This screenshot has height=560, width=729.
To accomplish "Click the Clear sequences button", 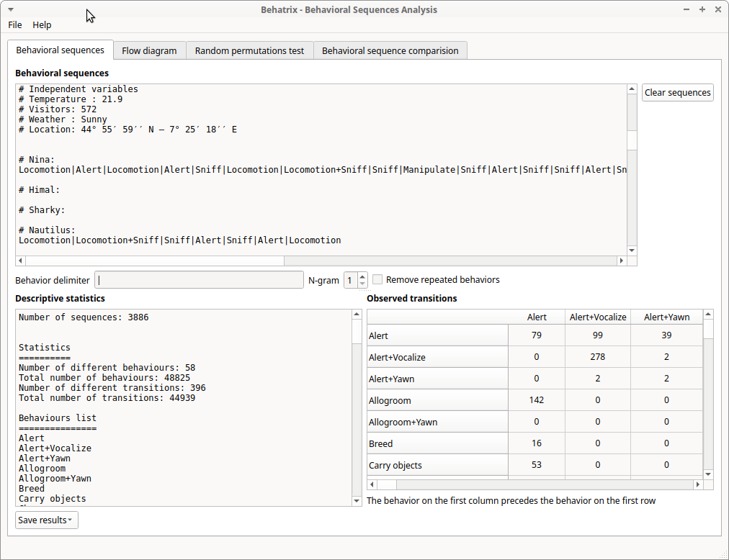I will click(677, 92).
